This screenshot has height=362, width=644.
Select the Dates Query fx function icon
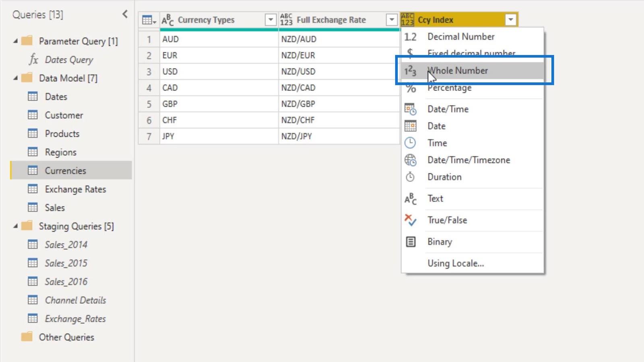(33, 60)
